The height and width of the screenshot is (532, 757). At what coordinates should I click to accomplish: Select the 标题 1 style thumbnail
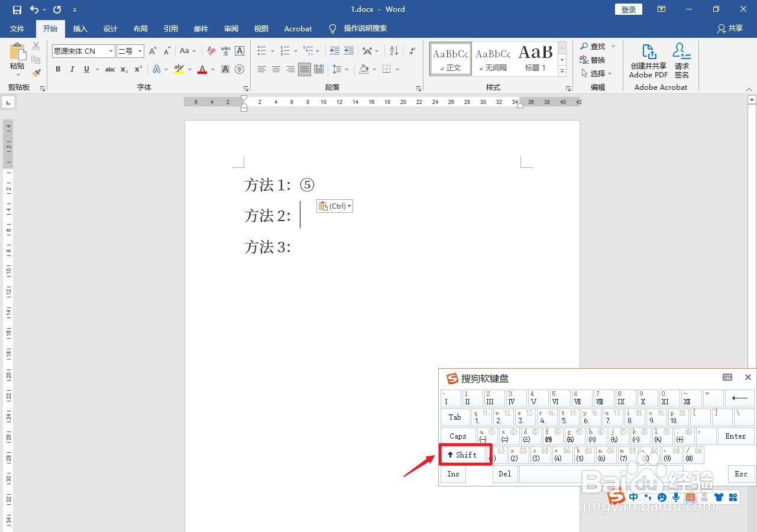[x=535, y=59]
